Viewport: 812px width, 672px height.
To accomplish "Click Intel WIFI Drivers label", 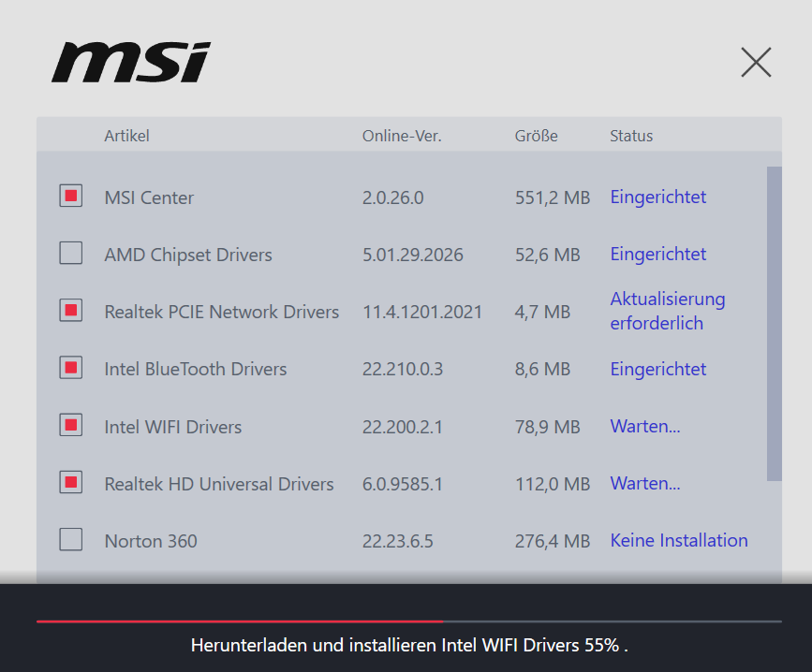I will tap(173, 427).
